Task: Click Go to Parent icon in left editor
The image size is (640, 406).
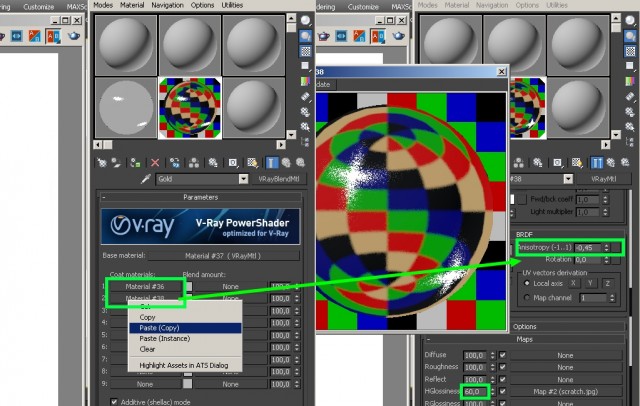Action: (286, 163)
